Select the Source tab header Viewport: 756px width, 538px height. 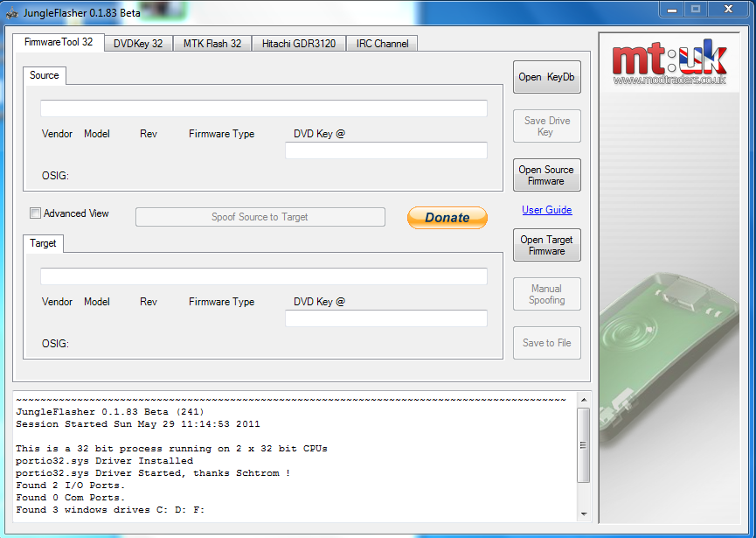click(45, 75)
